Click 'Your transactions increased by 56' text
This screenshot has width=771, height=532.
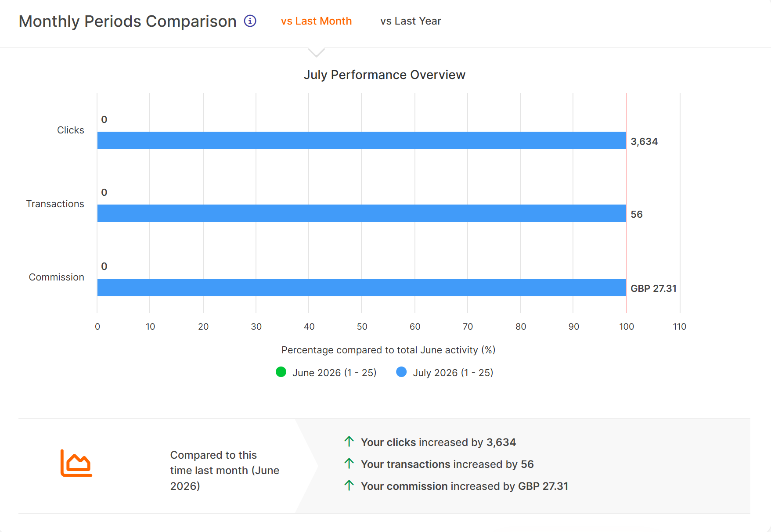click(447, 464)
